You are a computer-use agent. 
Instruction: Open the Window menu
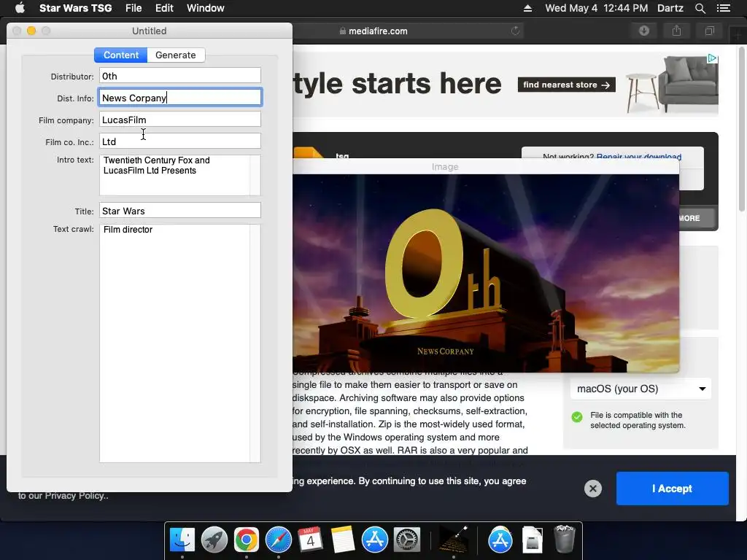(x=205, y=8)
